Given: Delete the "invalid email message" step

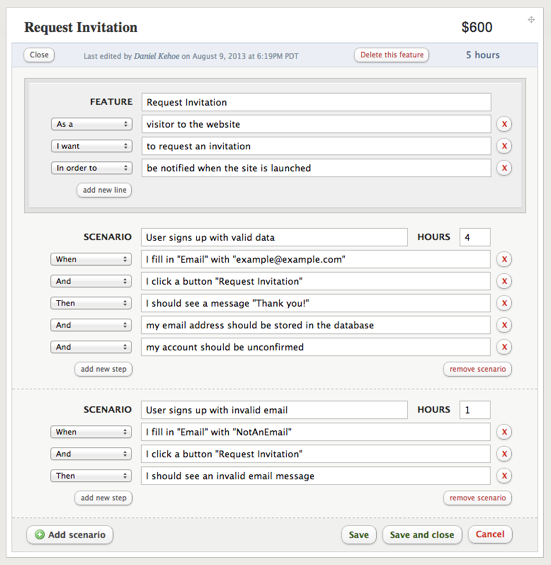Looking at the screenshot, I should (x=504, y=476).
